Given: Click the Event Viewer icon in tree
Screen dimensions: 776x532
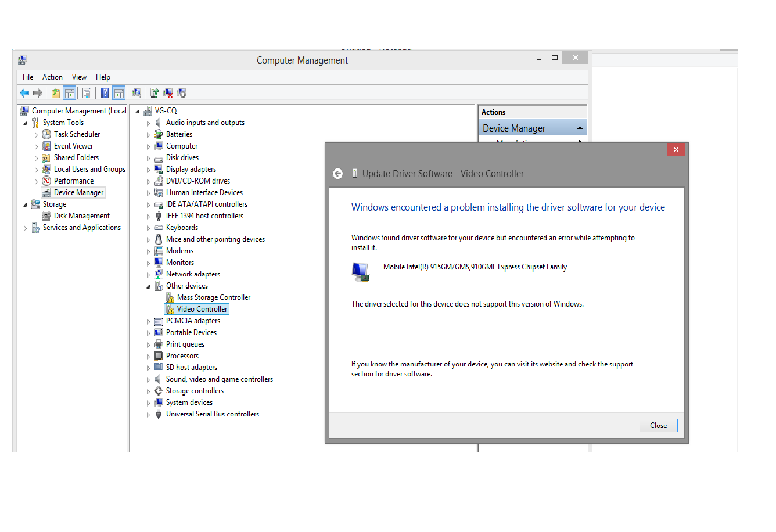Looking at the screenshot, I should (46, 146).
